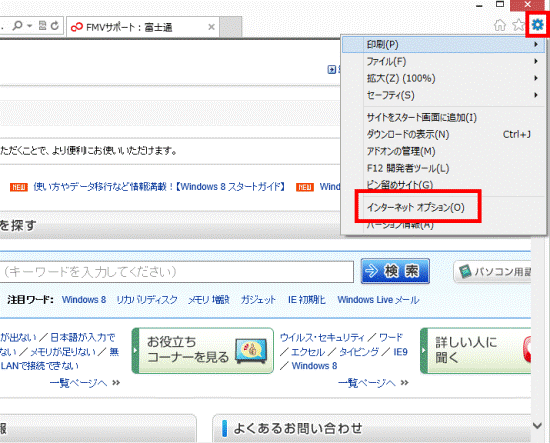The height and width of the screenshot is (443, 550).
Task: Open the セーフティ(S) submenu
Action: click(444, 95)
